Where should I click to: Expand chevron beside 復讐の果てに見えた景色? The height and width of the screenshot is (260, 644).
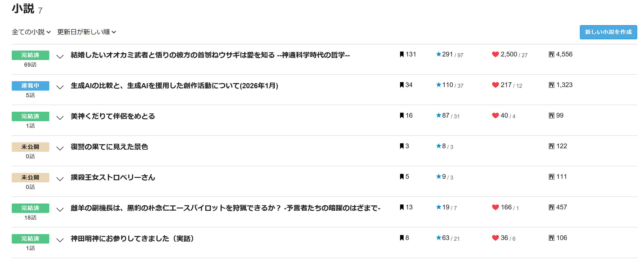click(x=60, y=148)
